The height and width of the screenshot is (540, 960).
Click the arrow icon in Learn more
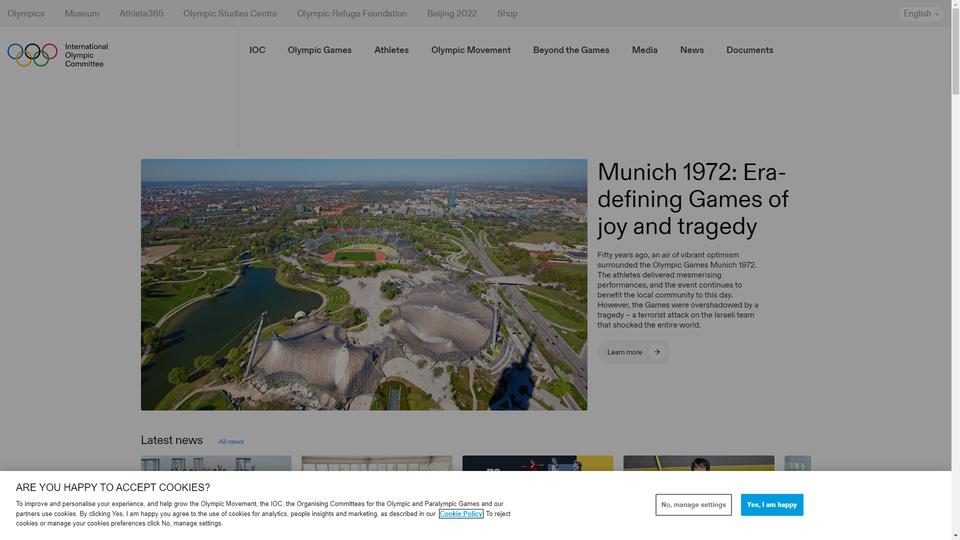pos(656,352)
